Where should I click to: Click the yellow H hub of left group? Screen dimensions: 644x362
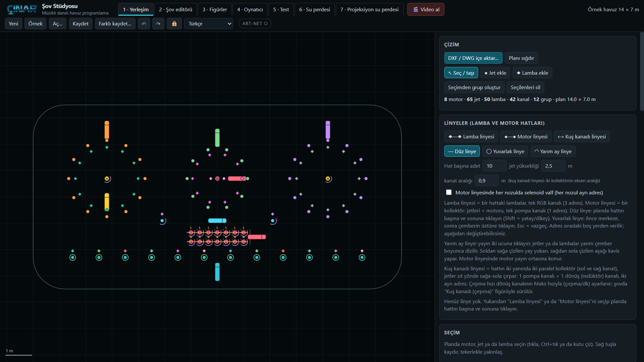pos(107,179)
